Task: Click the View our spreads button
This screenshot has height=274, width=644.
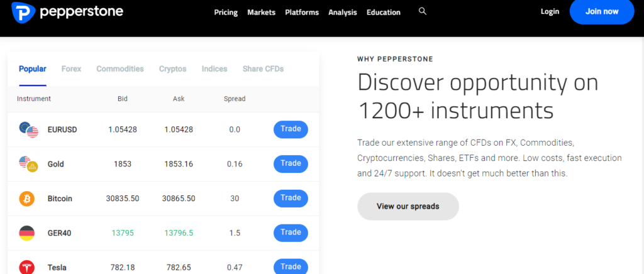Action: tap(408, 206)
